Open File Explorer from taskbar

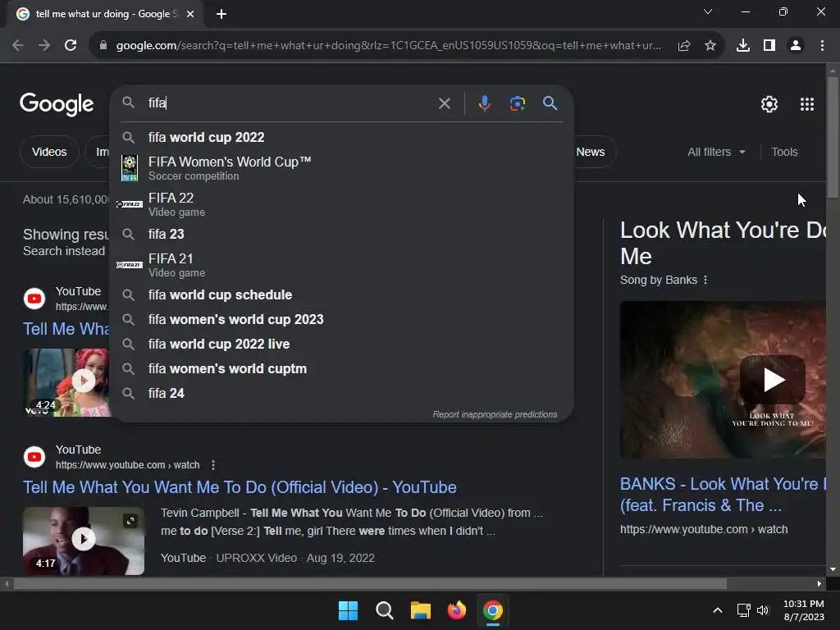click(421, 610)
